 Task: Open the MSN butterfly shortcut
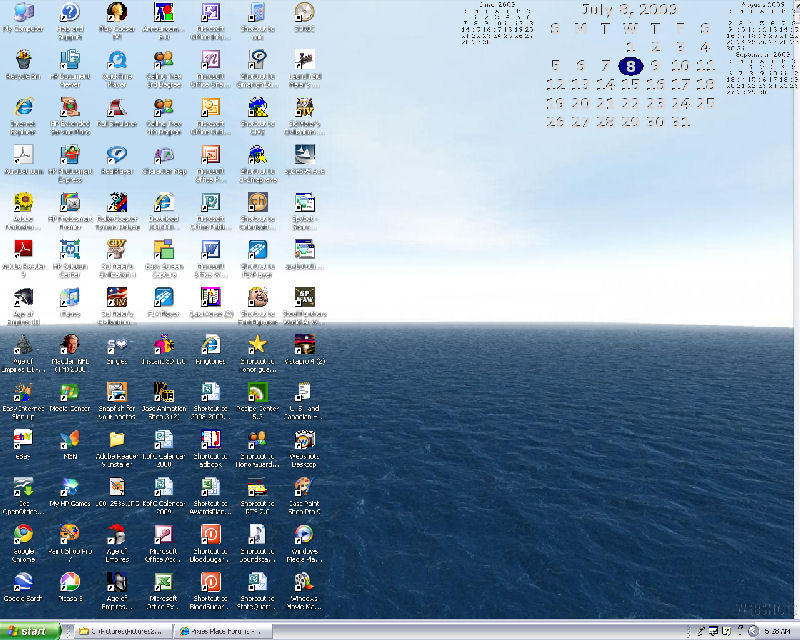click(x=69, y=441)
